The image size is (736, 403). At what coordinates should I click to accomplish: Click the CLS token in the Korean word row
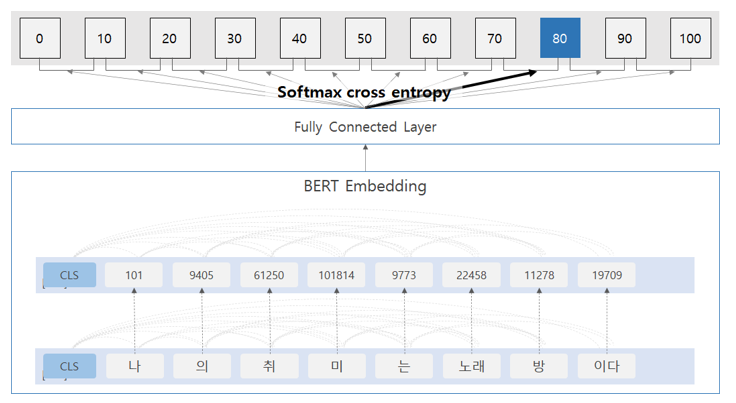69,366
